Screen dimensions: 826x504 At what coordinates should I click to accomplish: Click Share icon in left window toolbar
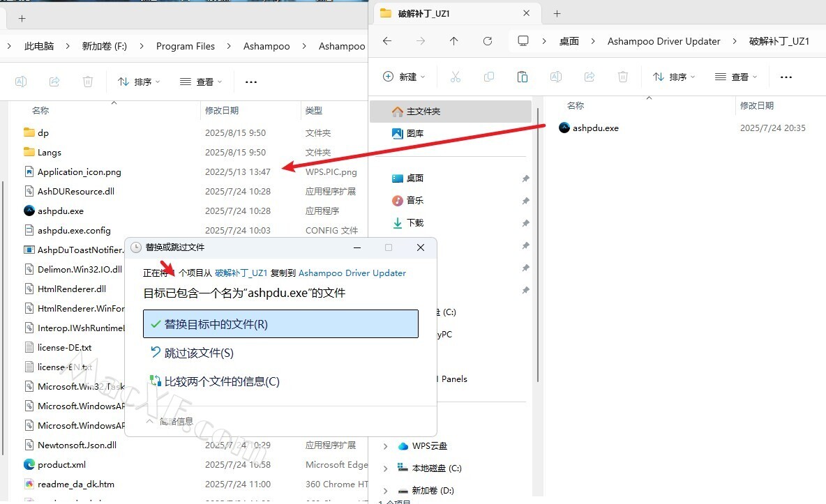[54, 82]
